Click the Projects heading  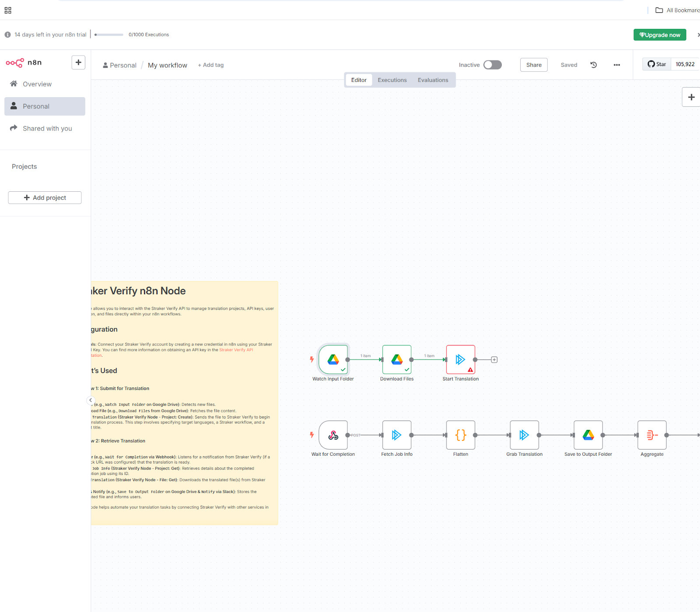click(24, 166)
